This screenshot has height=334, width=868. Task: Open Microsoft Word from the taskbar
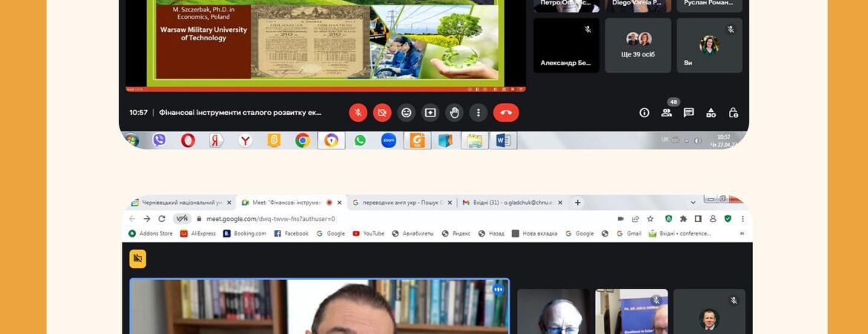(503, 140)
